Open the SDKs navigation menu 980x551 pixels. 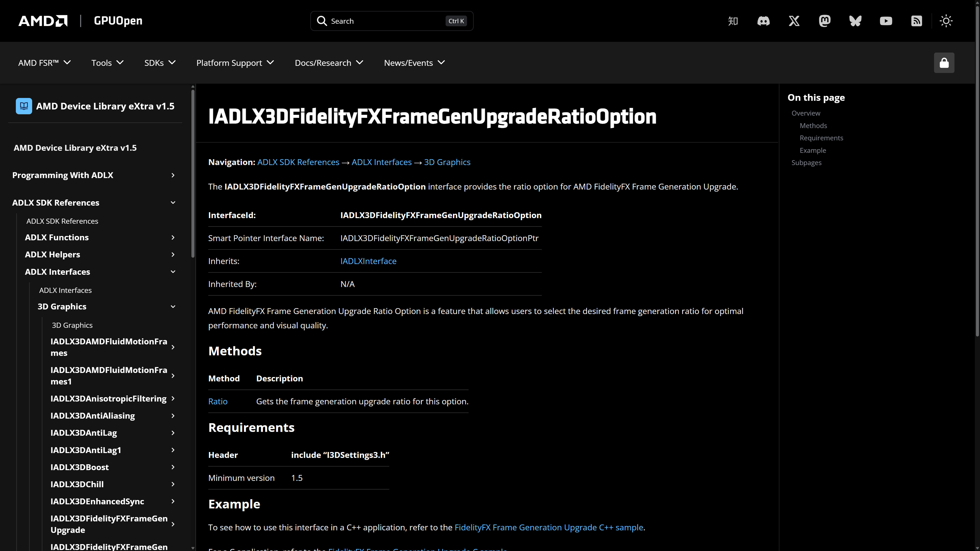click(160, 63)
